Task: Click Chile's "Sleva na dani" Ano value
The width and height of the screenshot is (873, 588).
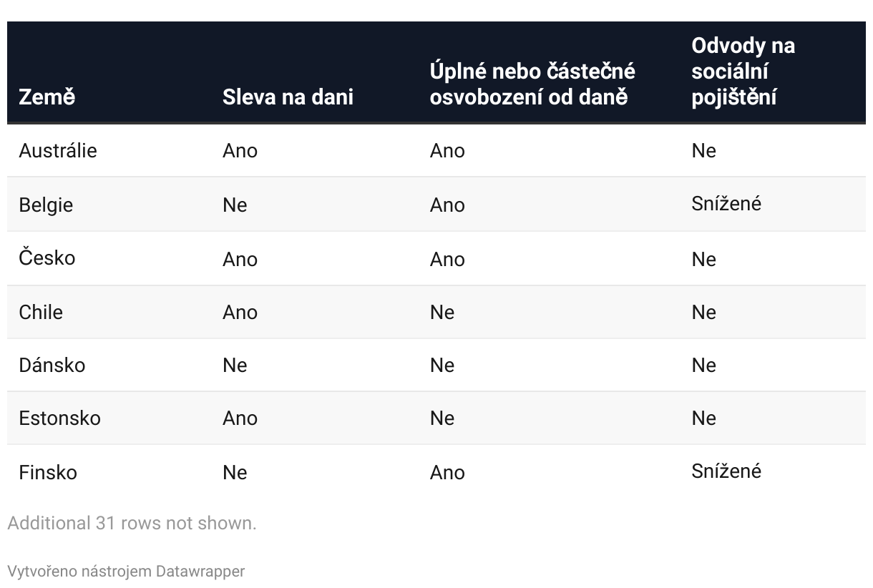Action: (240, 313)
